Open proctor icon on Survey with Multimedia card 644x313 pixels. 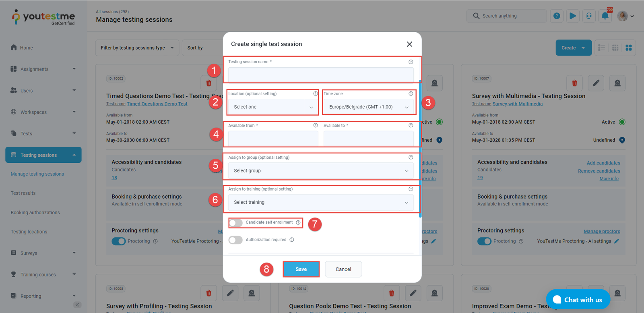pos(617,83)
